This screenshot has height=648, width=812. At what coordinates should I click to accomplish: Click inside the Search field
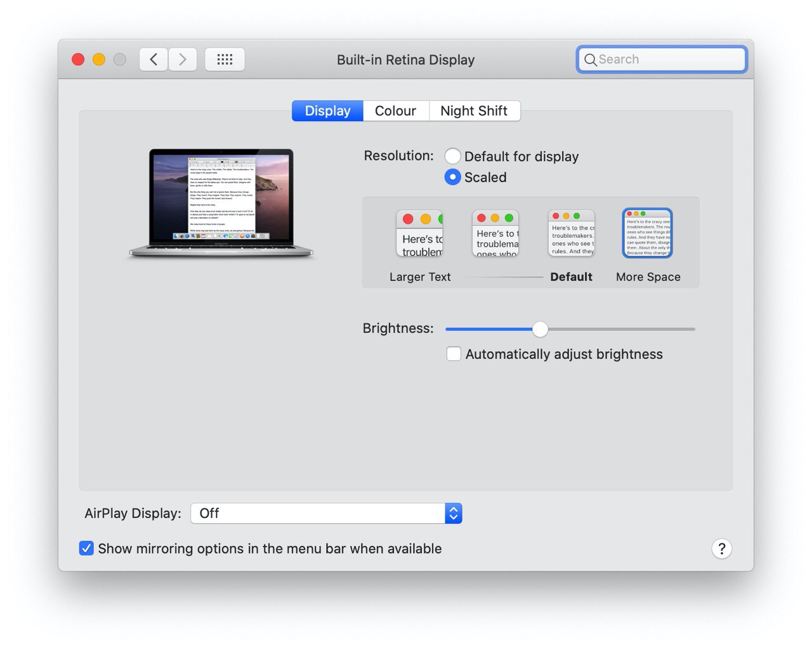(x=662, y=60)
